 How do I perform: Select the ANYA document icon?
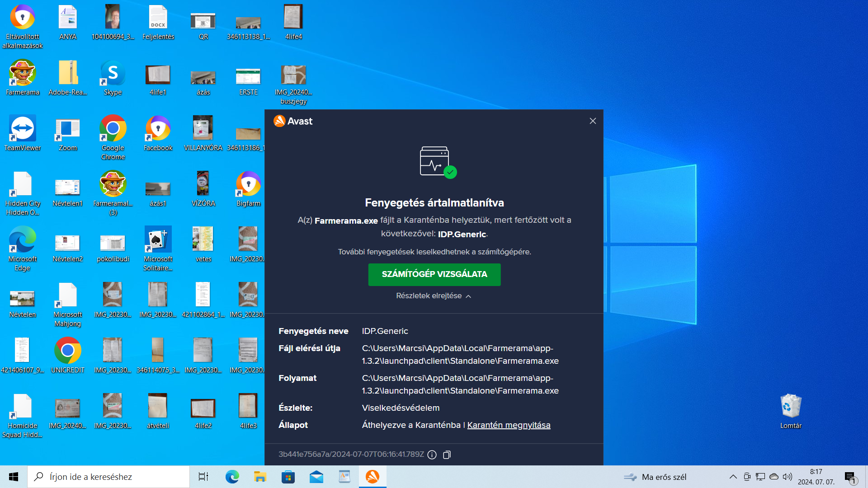(68, 22)
